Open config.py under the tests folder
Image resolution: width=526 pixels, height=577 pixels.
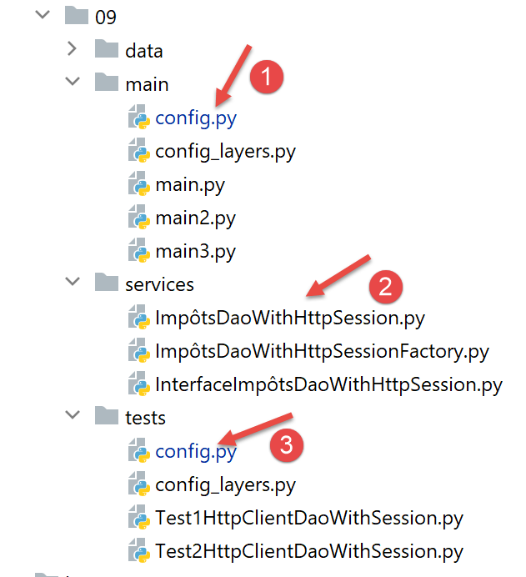pyautogui.click(x=195, y=452)
